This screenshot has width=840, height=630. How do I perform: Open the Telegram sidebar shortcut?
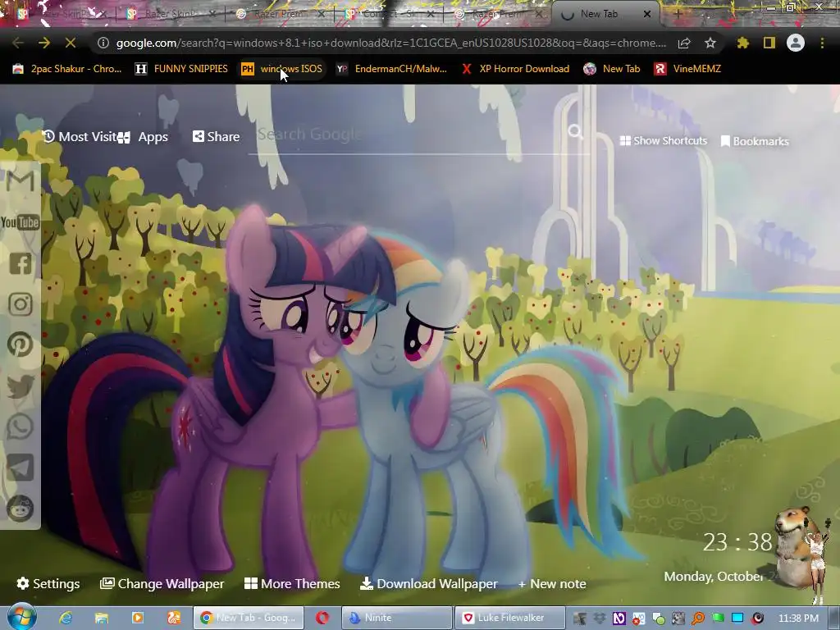[x=21, y=467]
